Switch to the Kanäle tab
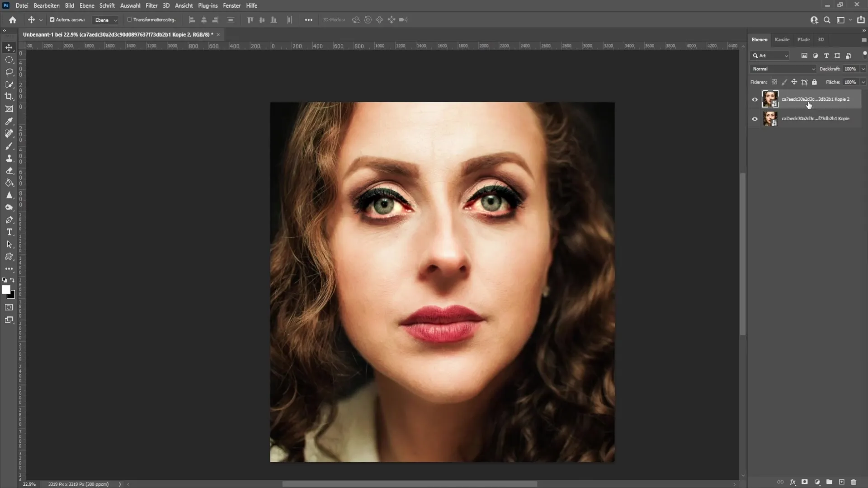The height and width of the screenshot is (488, 868). [x=782, y=39]
